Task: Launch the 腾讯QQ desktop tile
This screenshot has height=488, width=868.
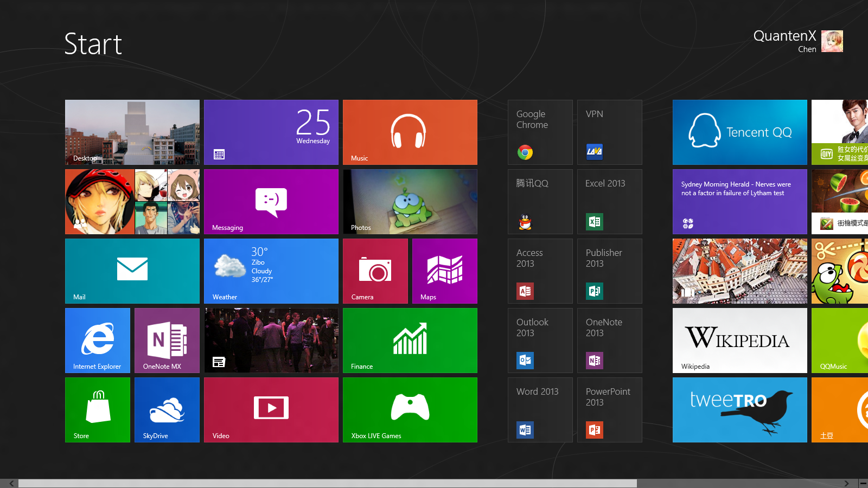Action: point(540,202)
